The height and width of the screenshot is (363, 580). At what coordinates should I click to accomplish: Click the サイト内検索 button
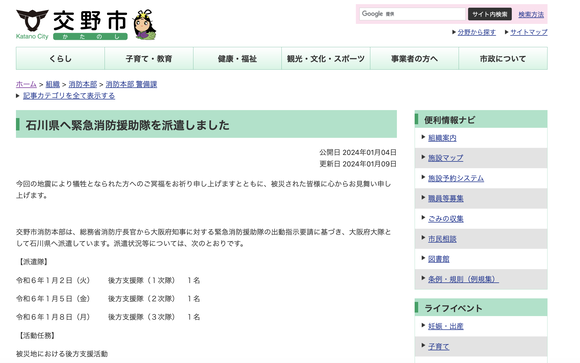(489, 14)
